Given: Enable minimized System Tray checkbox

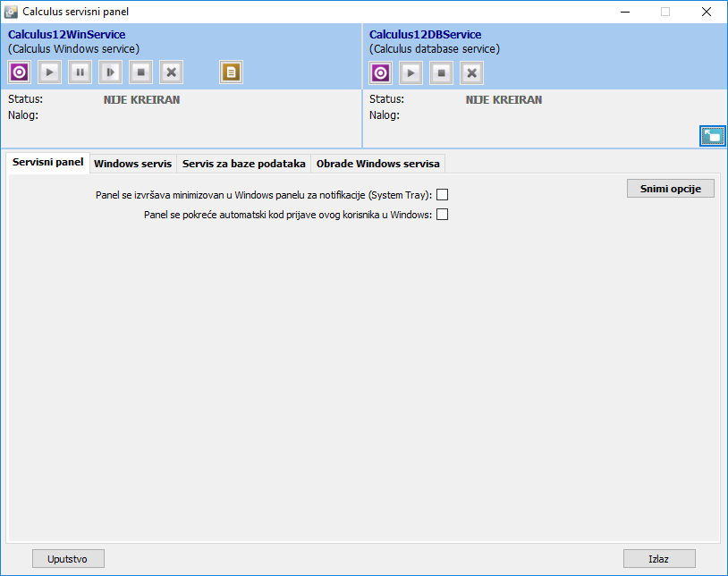Looking at the screenshot, I should pos(442,195).
